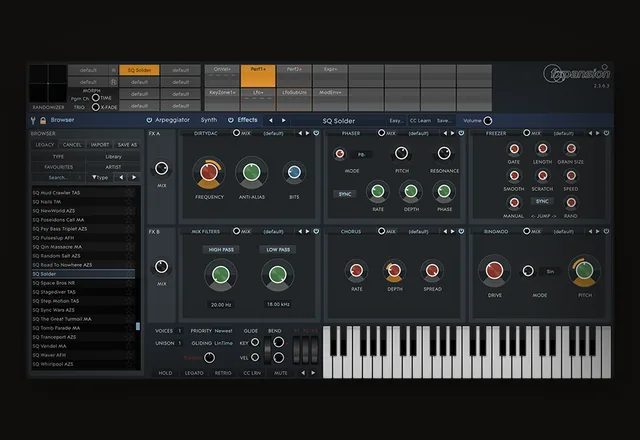The height and width of the screenshot is (440, 640).
Task: Select preset SQ Space Bros NR
Action: (83, 283)
